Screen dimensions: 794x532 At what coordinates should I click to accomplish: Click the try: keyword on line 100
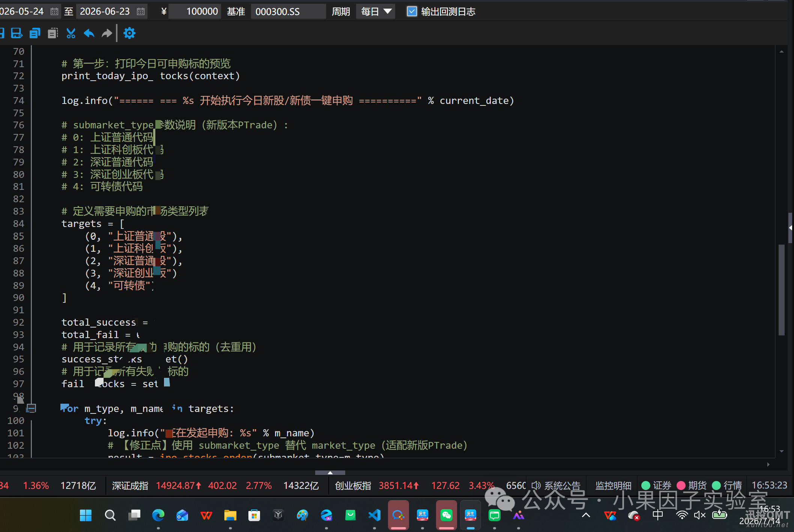pyautogui.click(x=95, y=421)
